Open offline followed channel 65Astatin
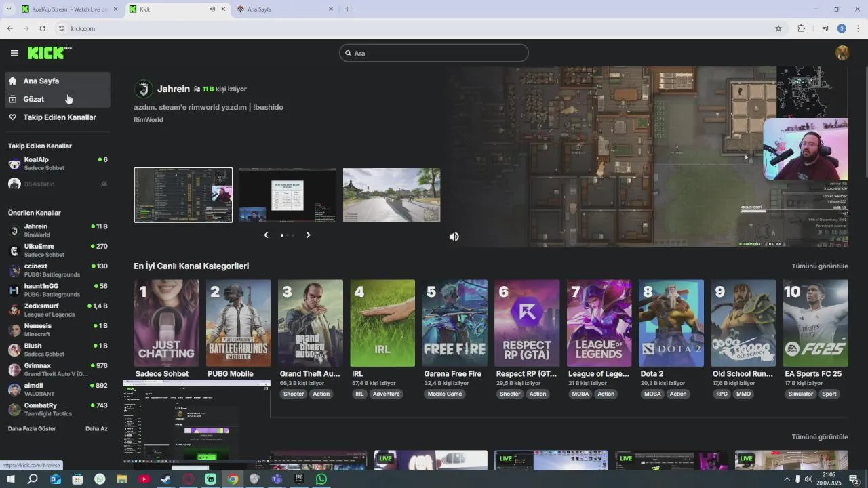This screenshot has height=488, width=868. 58,184
